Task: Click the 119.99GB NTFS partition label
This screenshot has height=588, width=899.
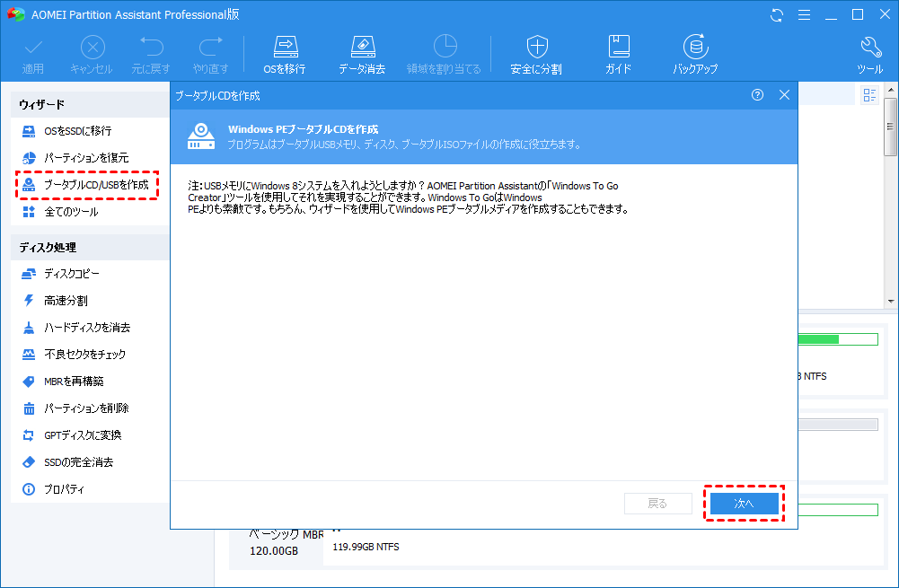Action: (366, 547)
